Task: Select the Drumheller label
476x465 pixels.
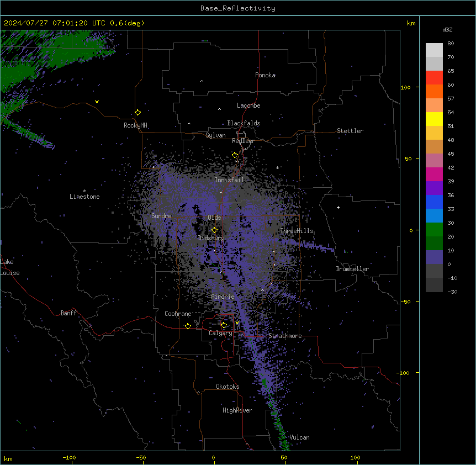Action: [x=352, y=269]
